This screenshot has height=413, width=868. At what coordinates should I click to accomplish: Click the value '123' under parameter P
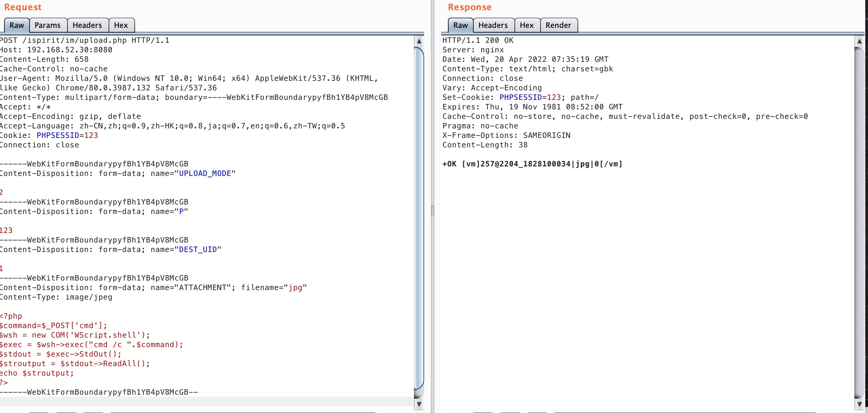pos(6,231)
